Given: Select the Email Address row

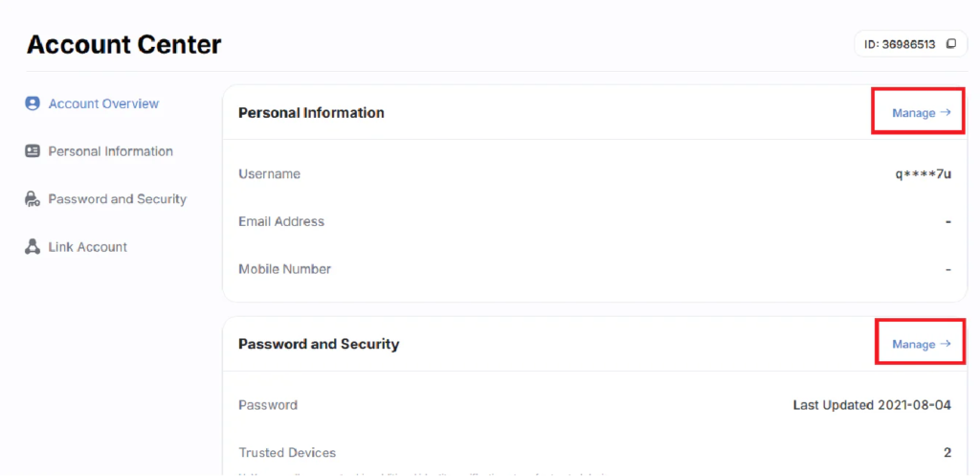Looking at the screenshot, I should pyautogui.click(x=281, y=221).
